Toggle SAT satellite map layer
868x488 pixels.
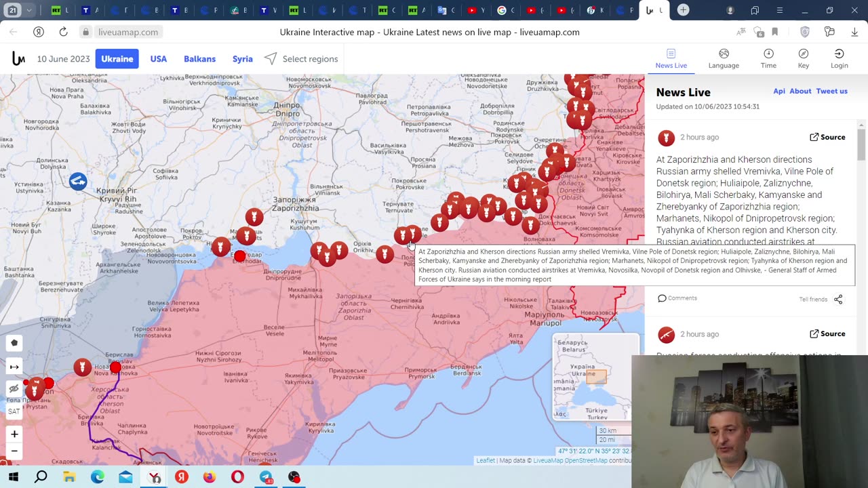point(14,411)
